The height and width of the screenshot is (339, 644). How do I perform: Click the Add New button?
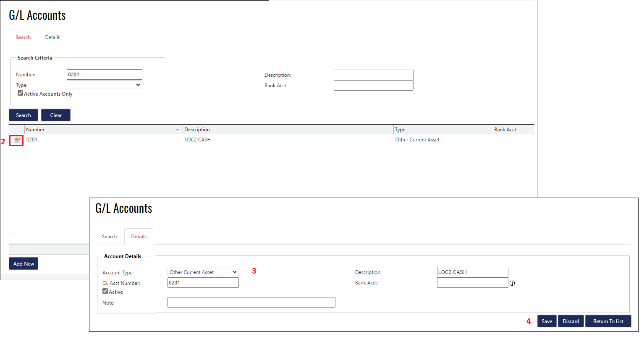[x=24, y=264]
